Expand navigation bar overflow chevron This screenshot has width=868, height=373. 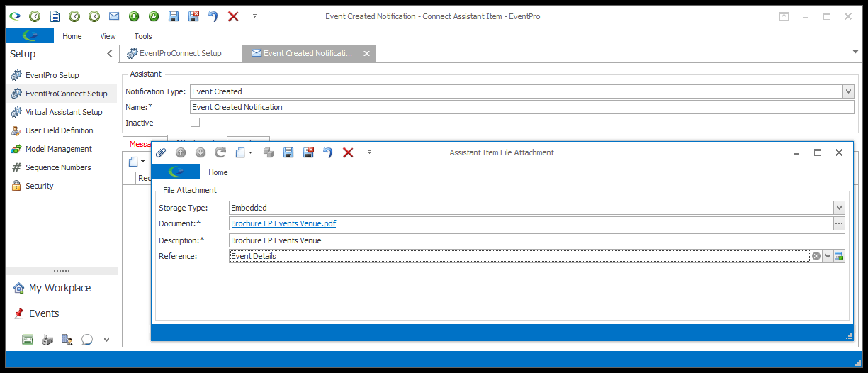click(106, 340)
